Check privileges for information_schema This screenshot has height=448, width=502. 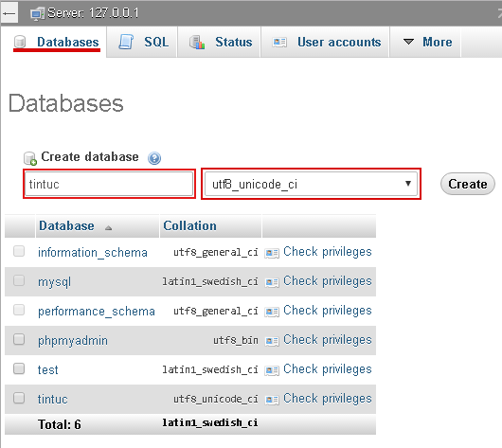click(327, 252)
